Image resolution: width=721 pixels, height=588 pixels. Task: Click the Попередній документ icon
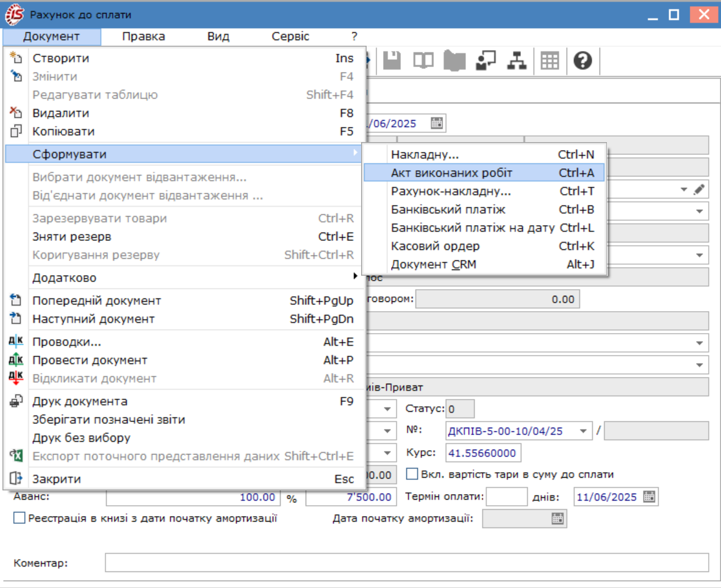point(16,300)
